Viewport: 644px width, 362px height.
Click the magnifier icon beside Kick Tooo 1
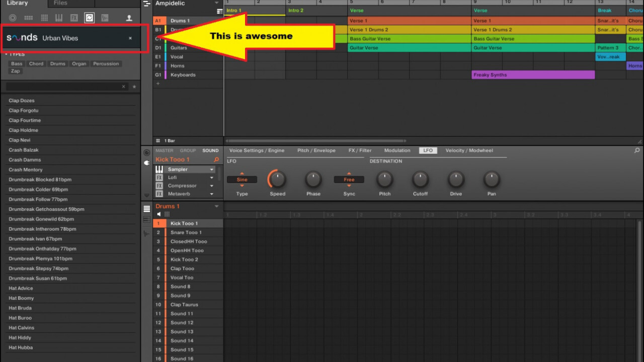(x=216, y=159)
